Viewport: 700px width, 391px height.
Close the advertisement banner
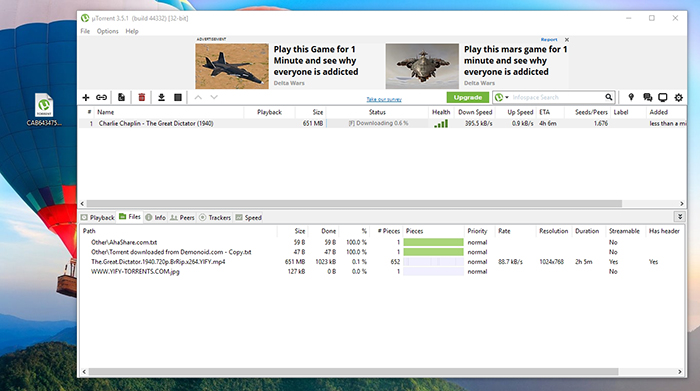coord(567,40)
